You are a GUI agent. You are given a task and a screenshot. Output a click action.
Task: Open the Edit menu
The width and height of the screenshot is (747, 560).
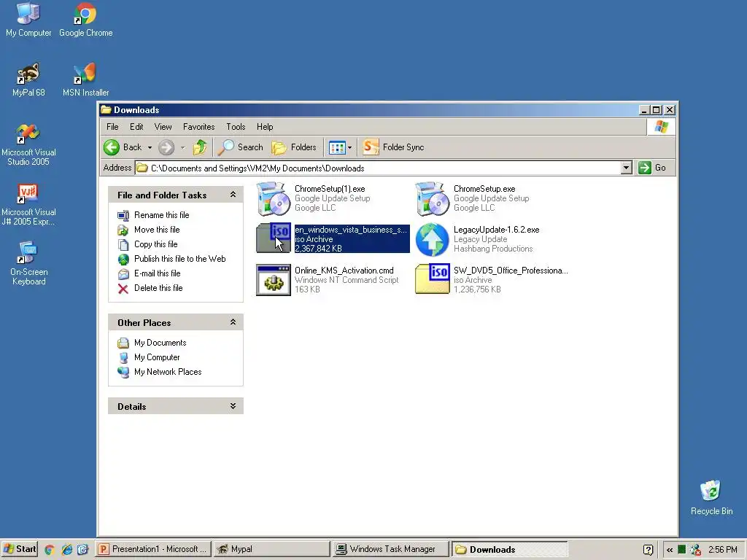[x=136, y=127]
